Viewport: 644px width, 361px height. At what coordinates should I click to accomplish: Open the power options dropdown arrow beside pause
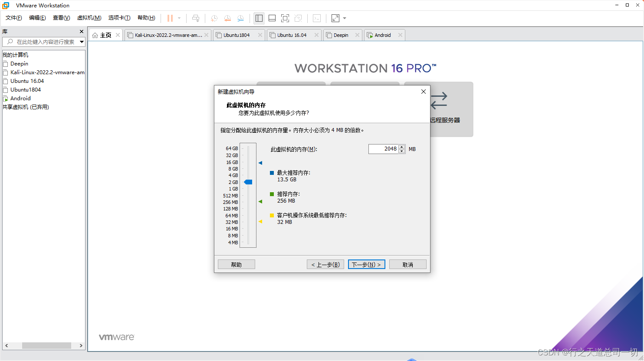point(179,18)
